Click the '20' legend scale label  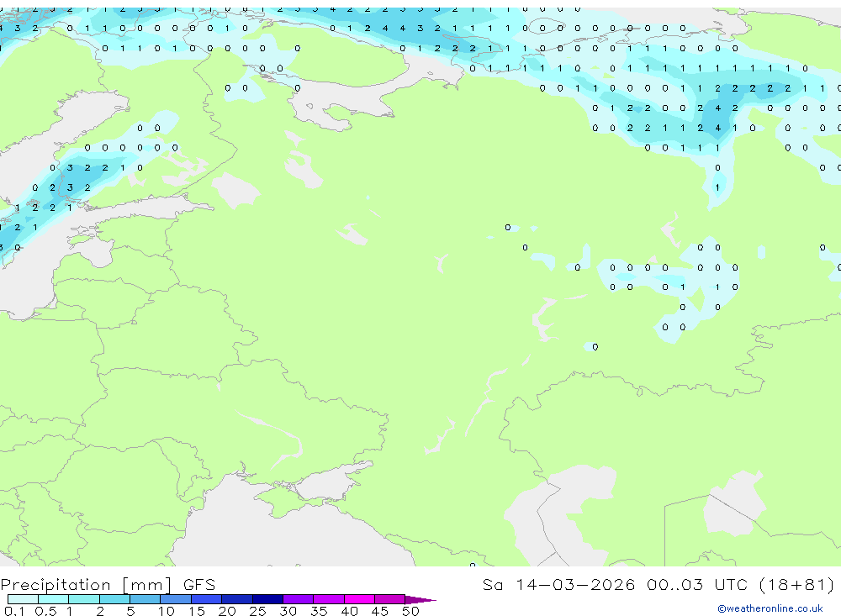pyautogui.click(x=227, y=611)
